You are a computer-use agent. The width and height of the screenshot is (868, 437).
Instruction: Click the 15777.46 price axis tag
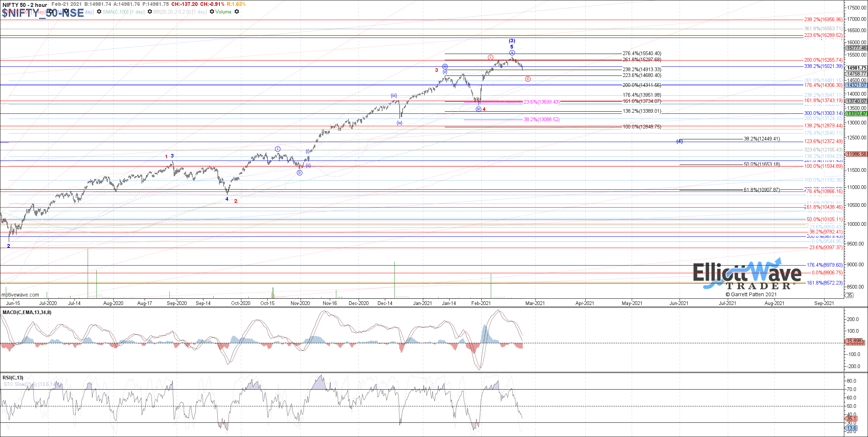point(856,48)
